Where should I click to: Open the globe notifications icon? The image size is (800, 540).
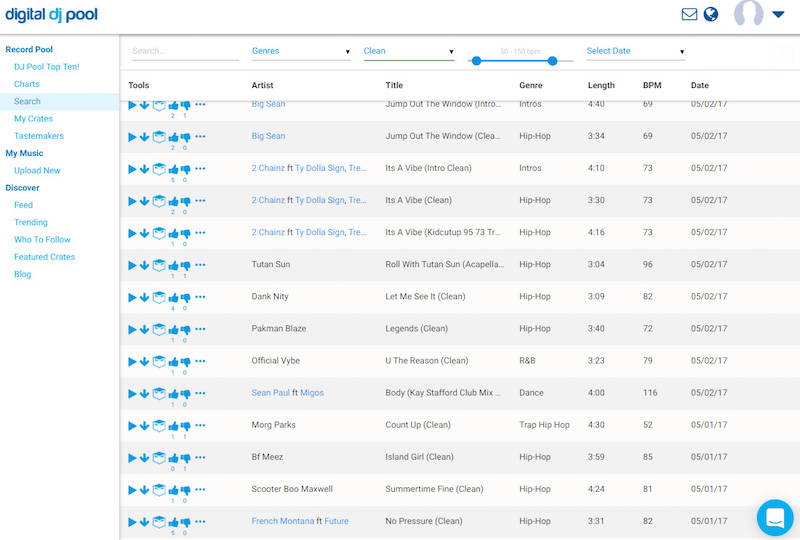pyautogui.click(x=711, y=14)
